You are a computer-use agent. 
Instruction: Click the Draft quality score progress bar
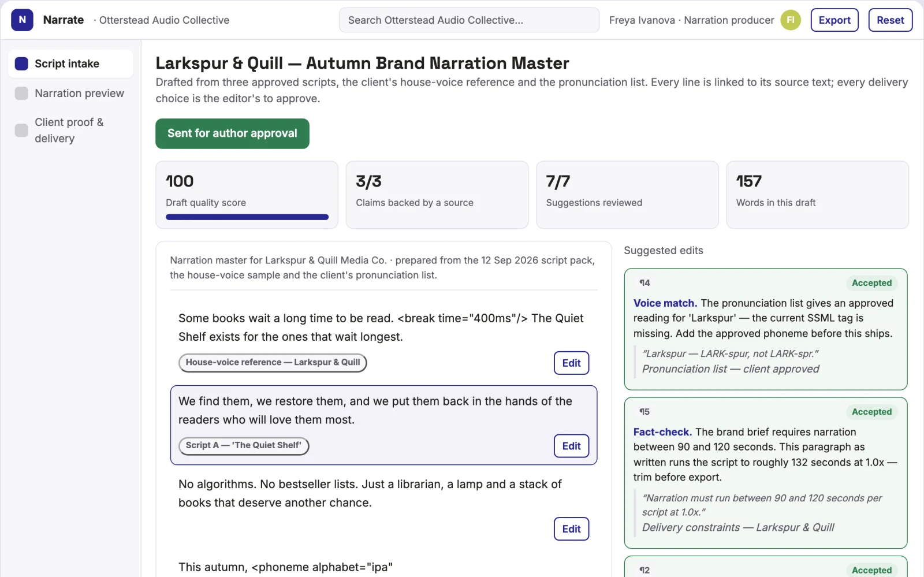tap(247, 217)
